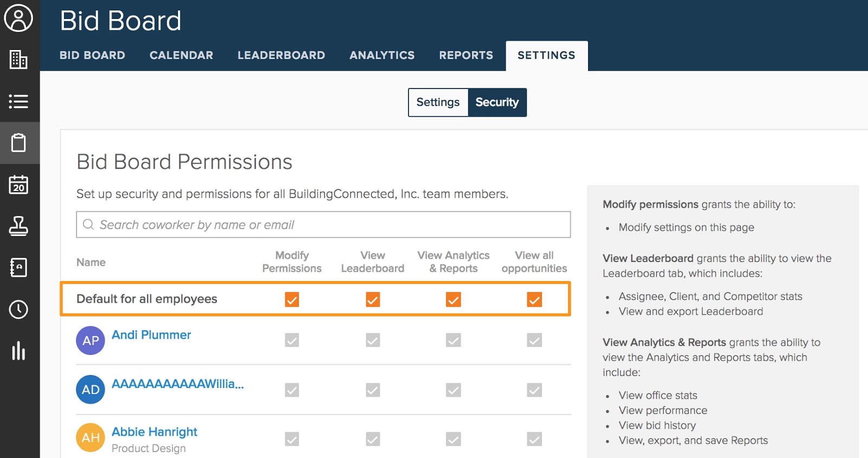Open the bar chart analytics sidebar icon
This screenshot has width=868, height=458.
click(x=19, y=351)
